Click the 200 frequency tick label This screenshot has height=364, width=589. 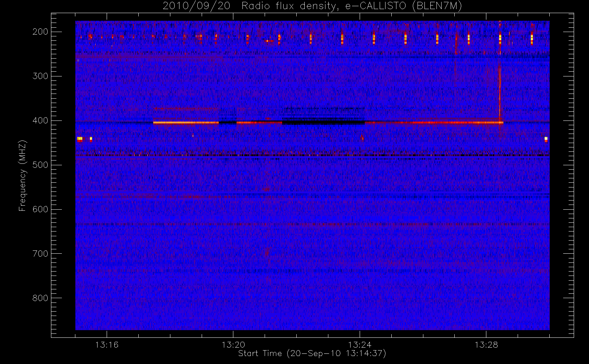(x=40, y=32)
